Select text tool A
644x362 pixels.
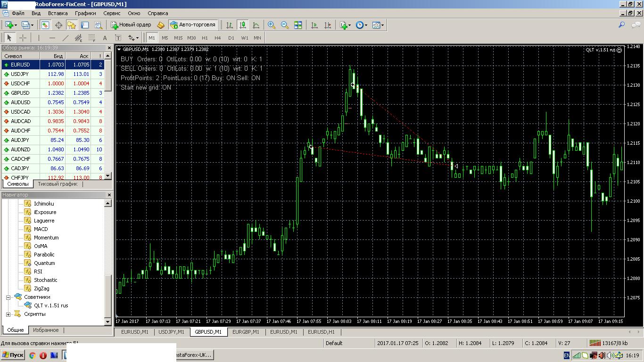click(105, 38)
